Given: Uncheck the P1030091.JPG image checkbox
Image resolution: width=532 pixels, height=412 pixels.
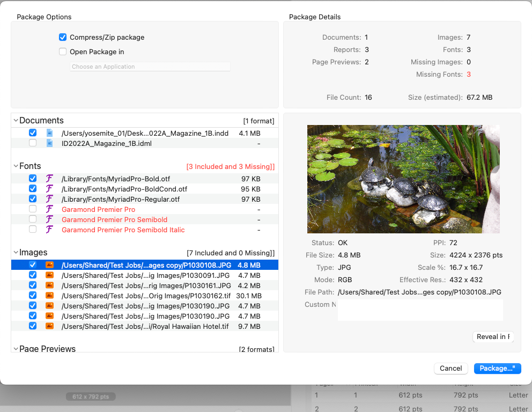Looking at the screenshot, I should click(x=33, y=275).
